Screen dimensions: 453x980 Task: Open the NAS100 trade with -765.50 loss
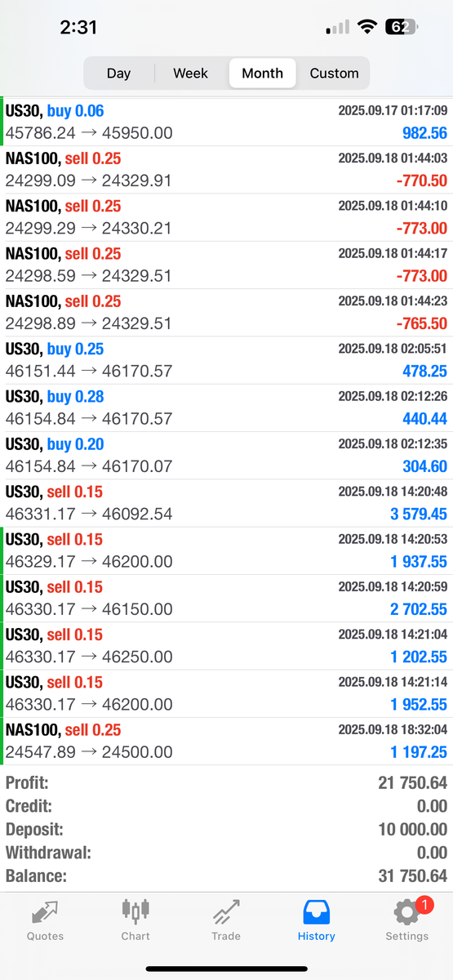[x=226, y=312]
